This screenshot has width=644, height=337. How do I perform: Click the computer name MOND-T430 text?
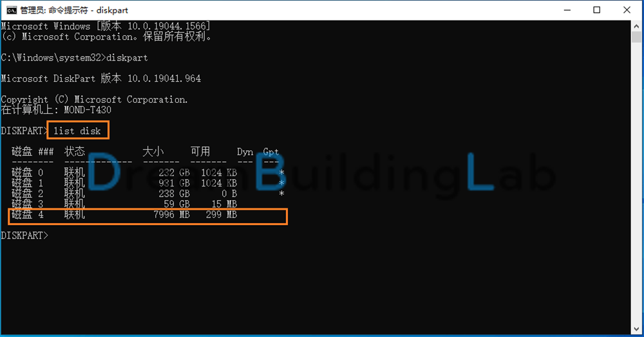pyautogui.click(x=88, y=110)
